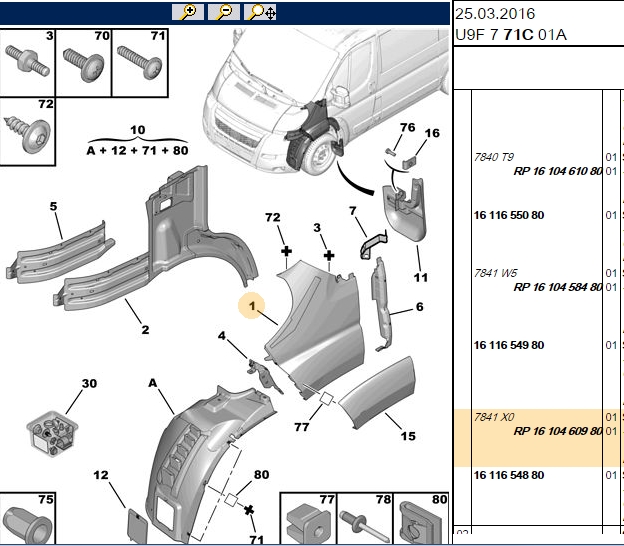This screenshot has height=546, width=624.
Task: Select highlighted part callout 1
Action: coord(252,306)
